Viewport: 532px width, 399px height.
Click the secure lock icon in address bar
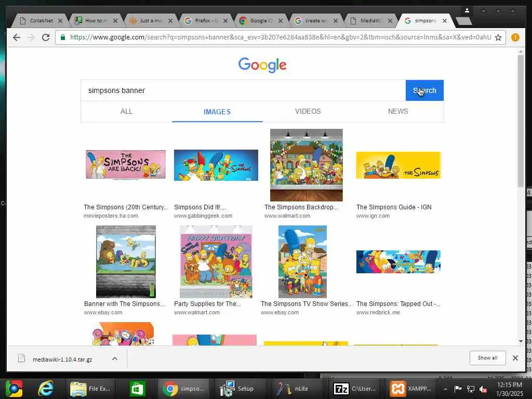tap(63, 37)
